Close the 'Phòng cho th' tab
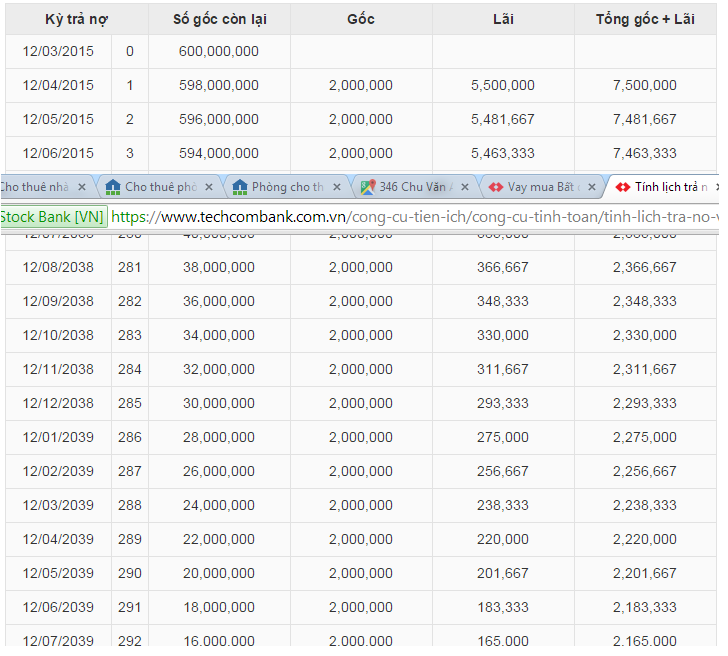This screenshot has height=656, width=728. [x=337, y=187]
